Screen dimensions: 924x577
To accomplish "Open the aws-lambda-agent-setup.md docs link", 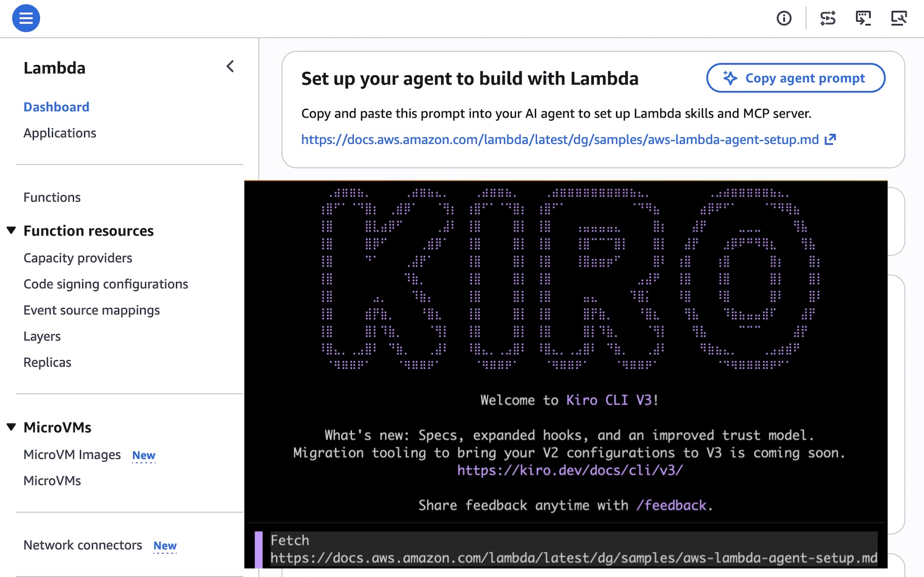I will [x=560, y=140].
